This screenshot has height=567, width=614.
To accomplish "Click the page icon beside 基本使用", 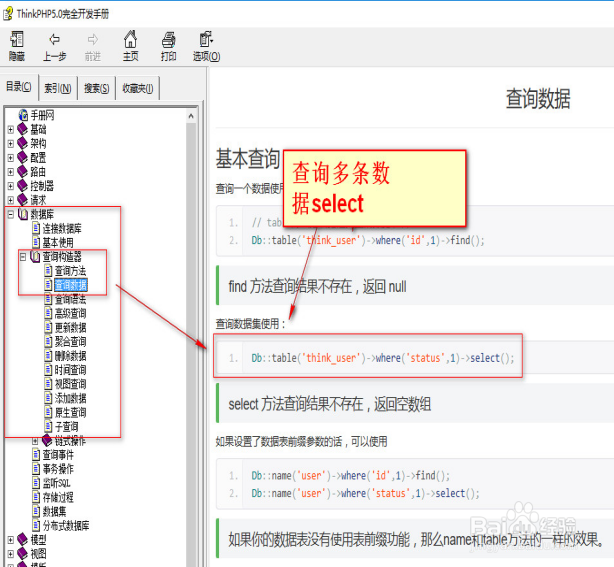I will pos(36,242).
